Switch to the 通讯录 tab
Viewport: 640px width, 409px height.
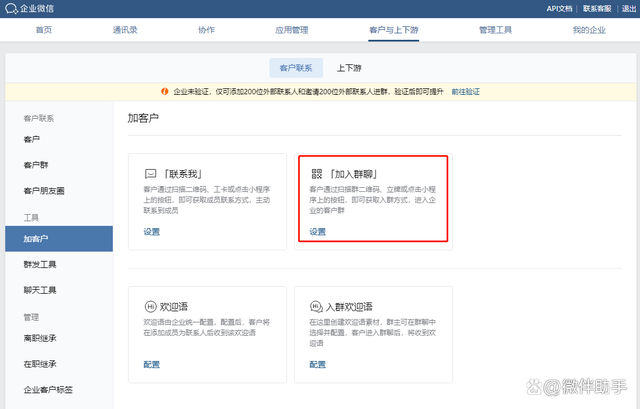[126, 30]
